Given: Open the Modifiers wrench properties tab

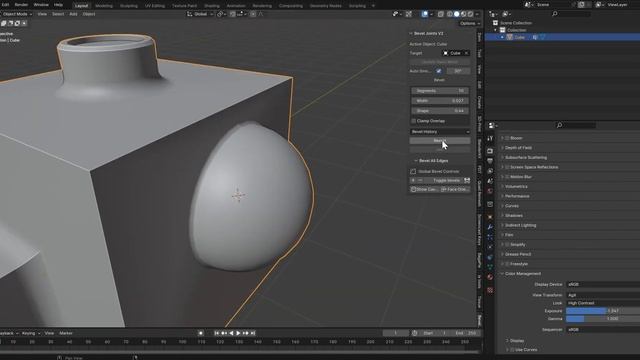Looking at the screenshot, I should pos(490,227).
